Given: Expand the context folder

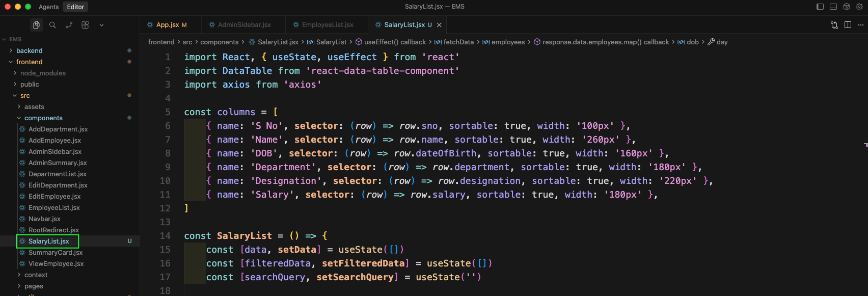Looking at the screenshot, I should (36, 275).
